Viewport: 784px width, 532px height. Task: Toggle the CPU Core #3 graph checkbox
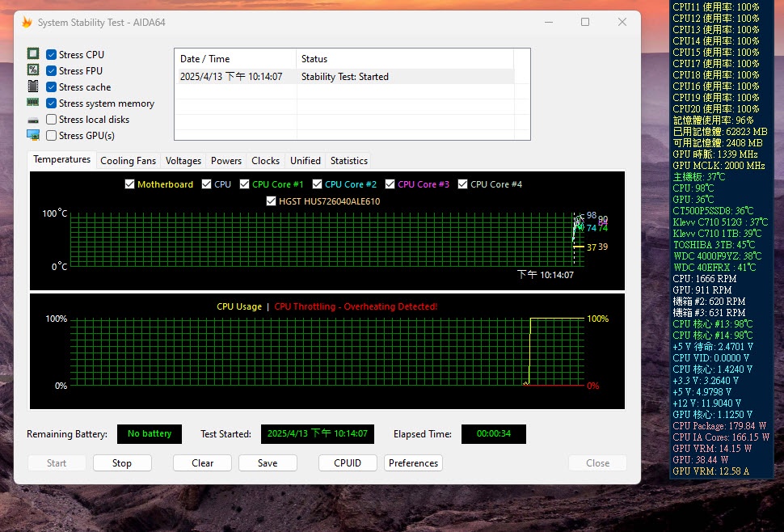(x=390, y=184)
